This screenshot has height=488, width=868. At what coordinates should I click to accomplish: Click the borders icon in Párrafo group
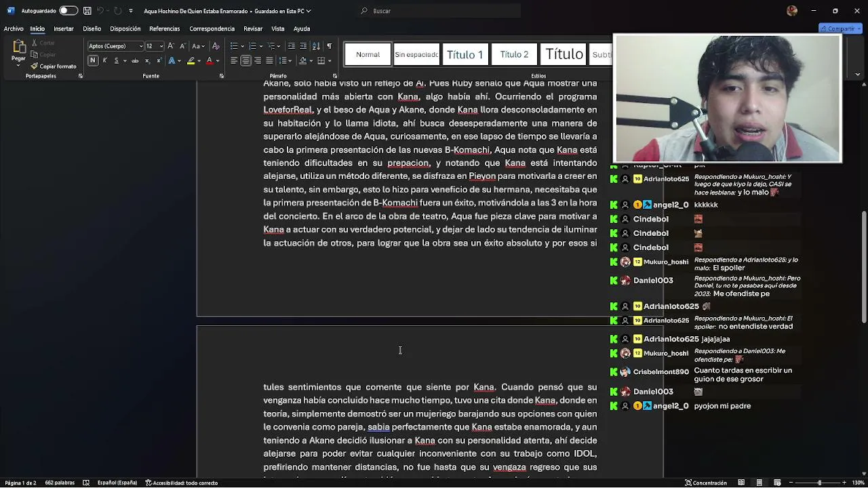(321, 61)
